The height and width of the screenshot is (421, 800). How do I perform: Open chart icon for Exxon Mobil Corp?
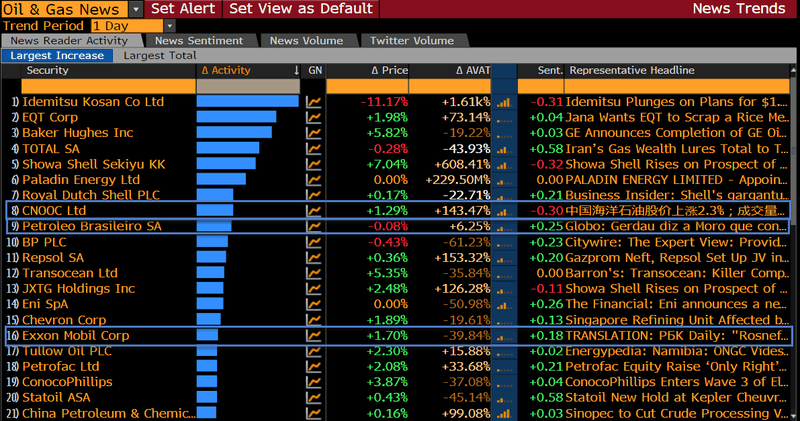pyautogui.click(x=313, y=336)
